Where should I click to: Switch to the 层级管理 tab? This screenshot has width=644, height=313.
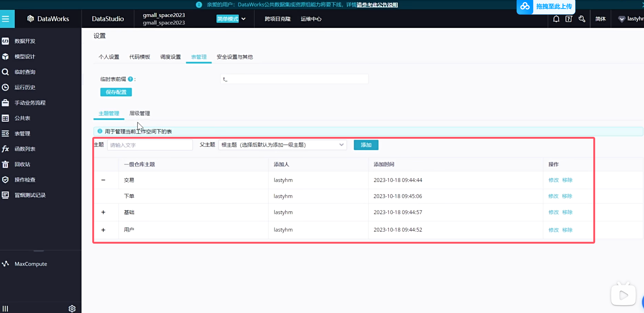click(140, 113)
